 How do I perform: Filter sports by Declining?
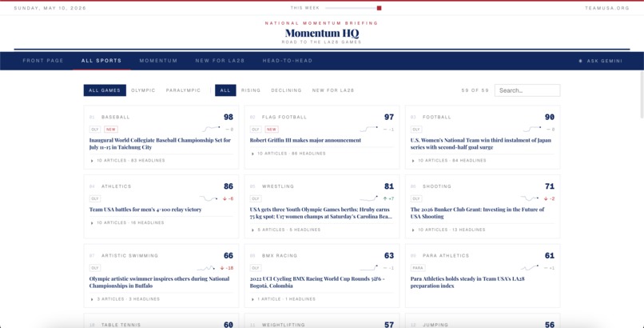pos(286,90)
